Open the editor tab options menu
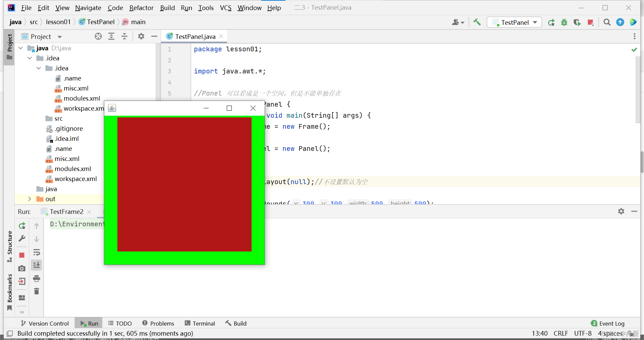 tap(634, 37)
